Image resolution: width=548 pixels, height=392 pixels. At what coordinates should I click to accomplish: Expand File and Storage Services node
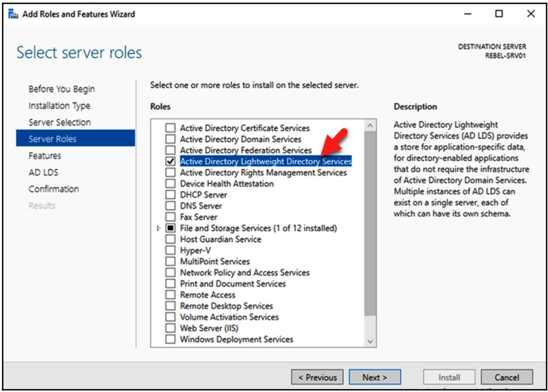(159, 228)
